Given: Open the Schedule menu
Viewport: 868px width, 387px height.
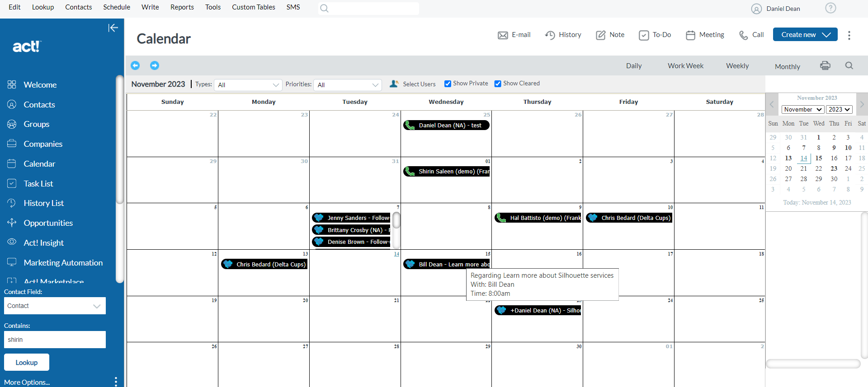Looking at the screenshot, I should click(x=117, y=7).
